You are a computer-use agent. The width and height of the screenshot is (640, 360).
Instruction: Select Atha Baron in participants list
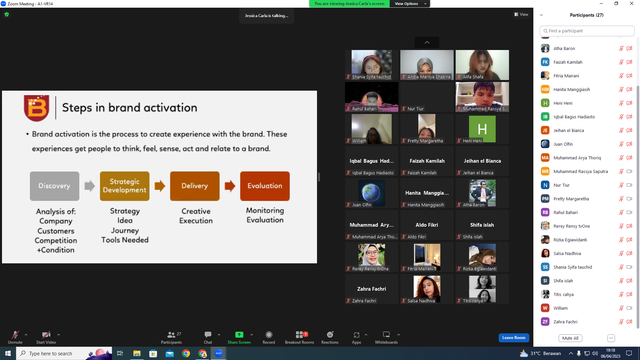[587, 48]
